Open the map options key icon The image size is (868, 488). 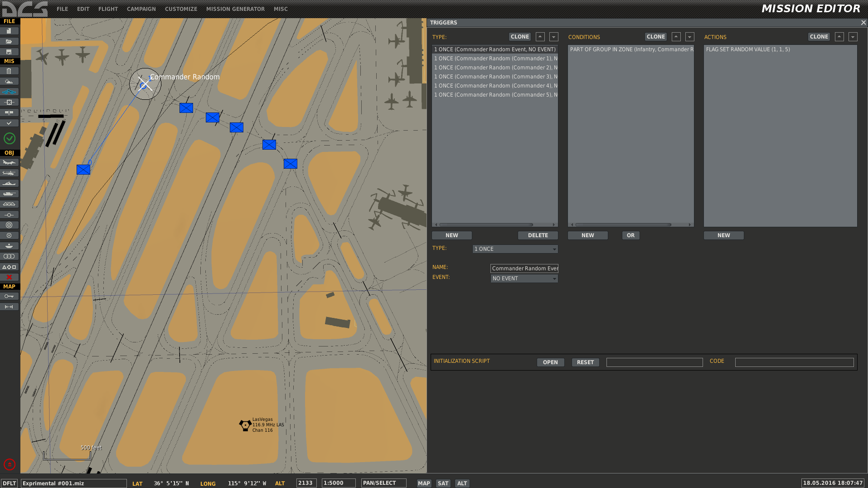[x=9, y=296]
